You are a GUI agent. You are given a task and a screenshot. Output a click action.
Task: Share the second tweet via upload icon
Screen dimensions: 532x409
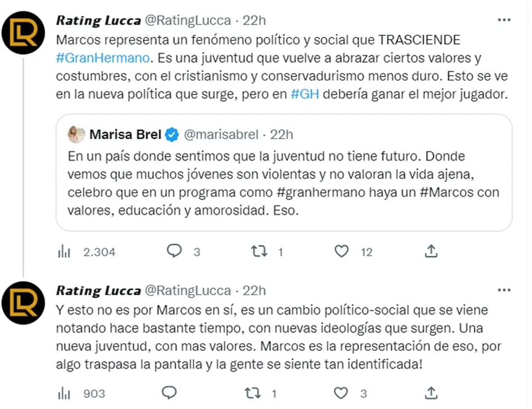coord(431,393)
